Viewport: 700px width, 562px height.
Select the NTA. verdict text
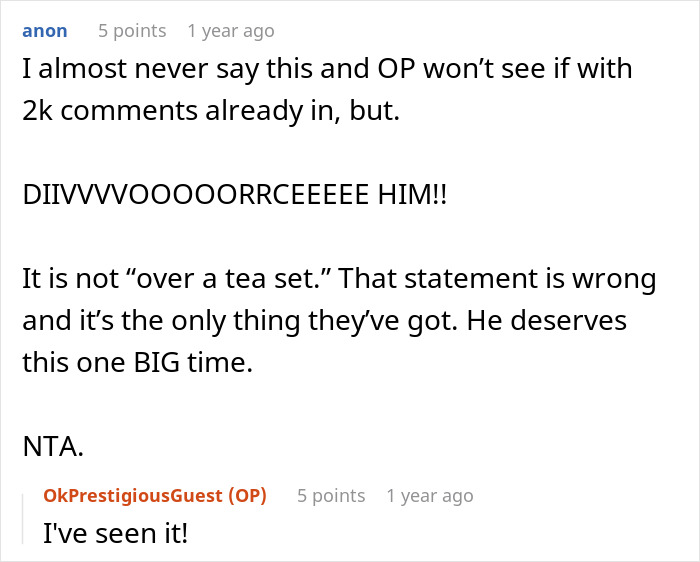[x=52, y=447]
